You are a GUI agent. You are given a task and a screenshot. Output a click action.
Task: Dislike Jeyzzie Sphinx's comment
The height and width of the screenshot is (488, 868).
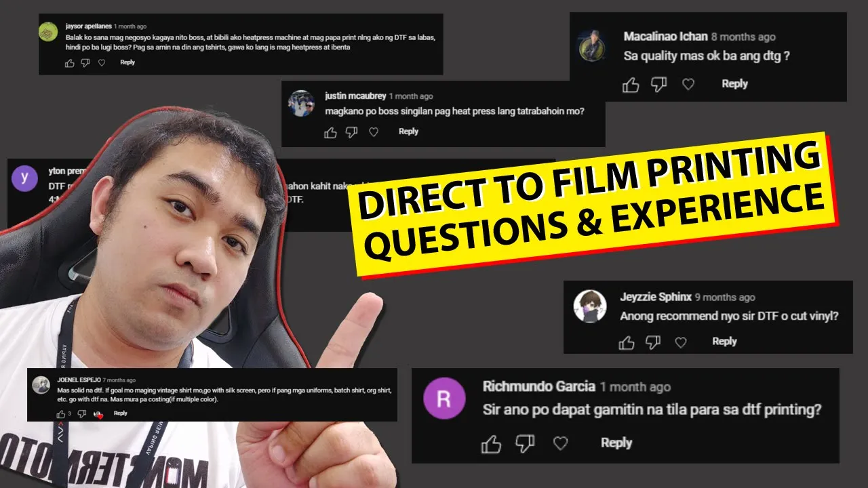pyautogui.click(x=652, y=342)
